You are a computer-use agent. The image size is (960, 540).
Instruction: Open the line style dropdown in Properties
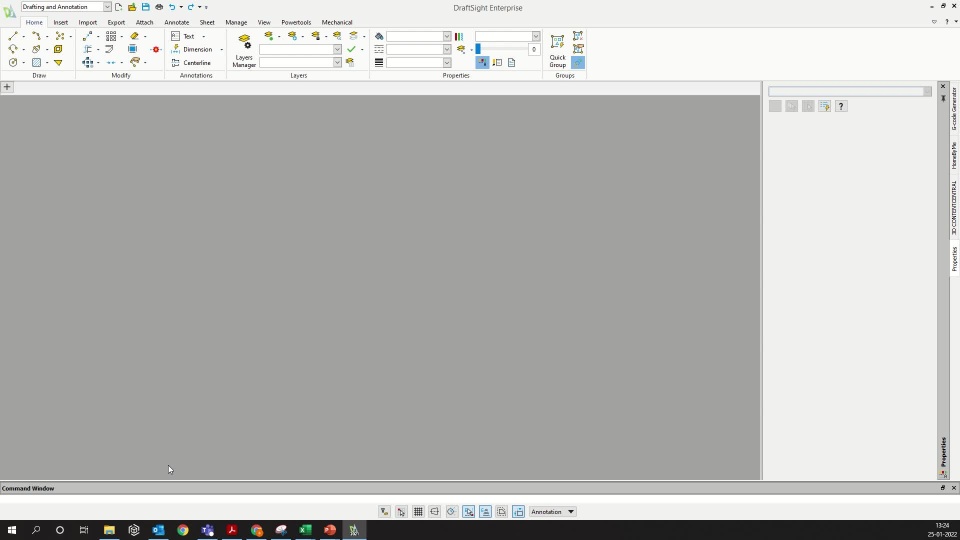[447, 49]
